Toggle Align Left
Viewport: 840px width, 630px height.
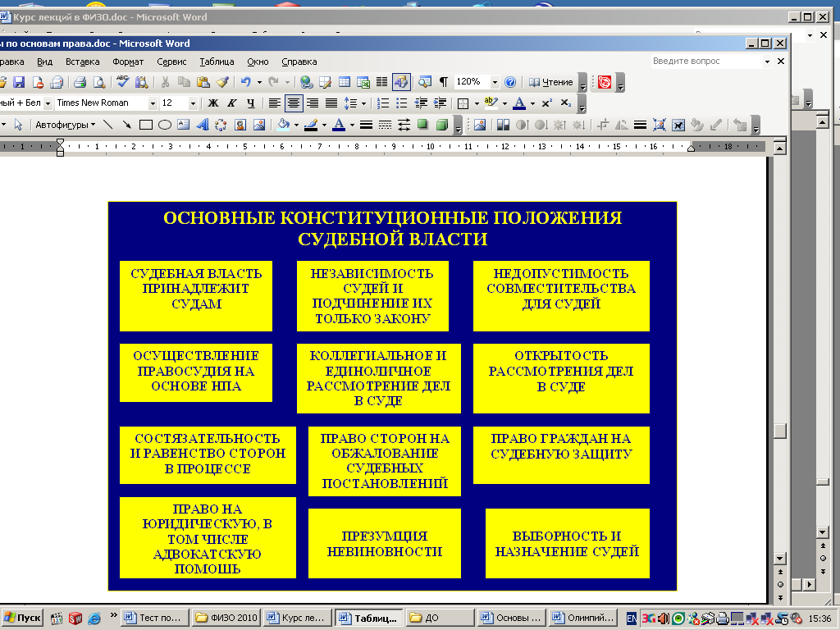274,103
